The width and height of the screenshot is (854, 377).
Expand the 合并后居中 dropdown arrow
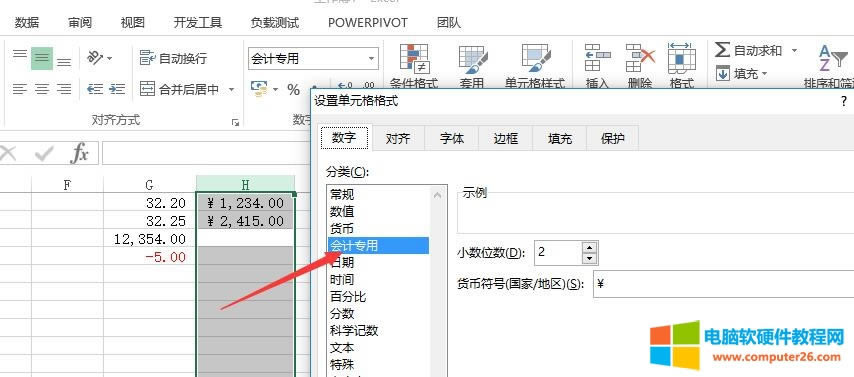(x=231, y=89)
